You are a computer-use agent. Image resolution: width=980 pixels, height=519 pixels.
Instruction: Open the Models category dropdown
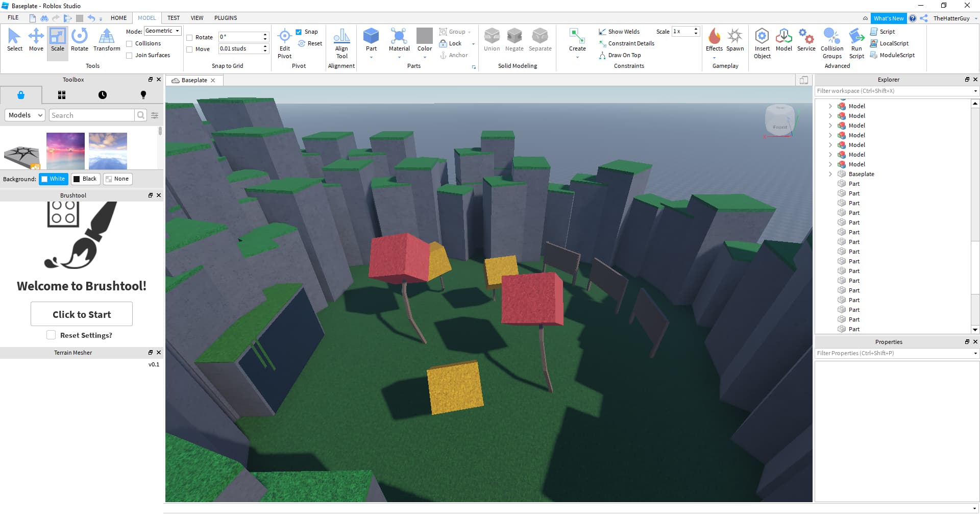25,115
